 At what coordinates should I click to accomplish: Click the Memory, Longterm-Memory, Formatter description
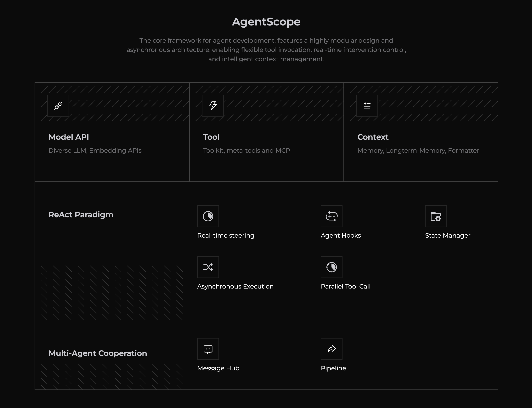pyautogui.click(x=418, y=151)
